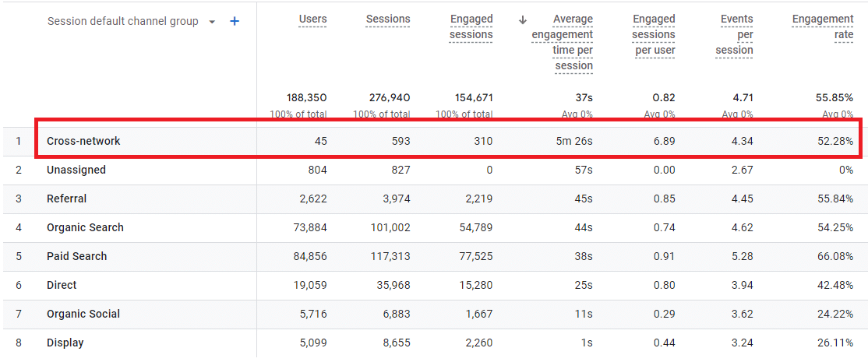Select the Organic Search channel row
Screen dimensions: 868x362
pyautogui.click(x=85, y=227)
